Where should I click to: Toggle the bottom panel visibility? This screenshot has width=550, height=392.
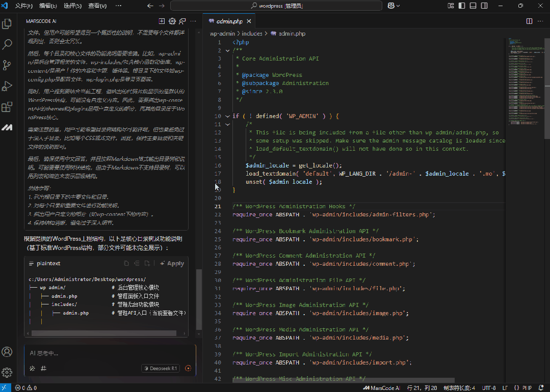tap(473, 6)
